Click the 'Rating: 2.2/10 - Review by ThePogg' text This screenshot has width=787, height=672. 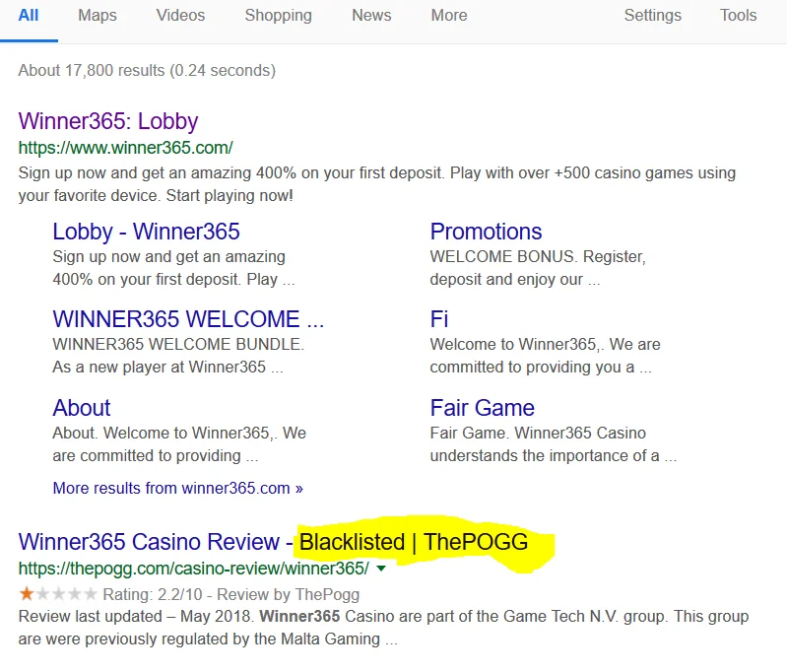[231, 595]
